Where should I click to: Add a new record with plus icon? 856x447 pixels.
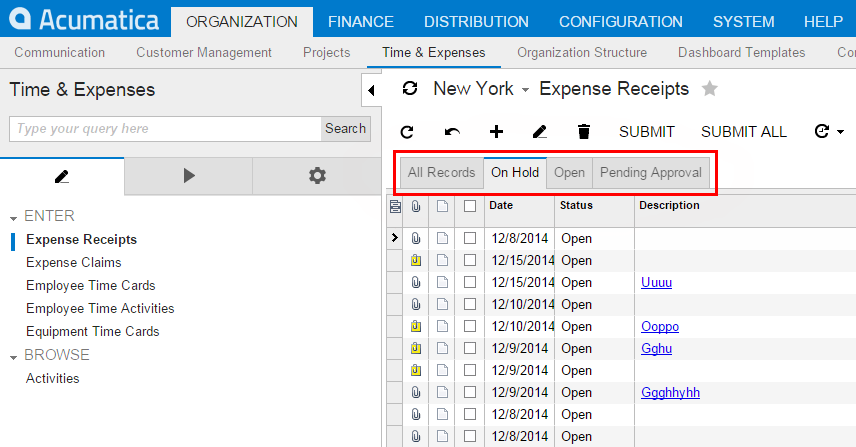pos(496,132)
